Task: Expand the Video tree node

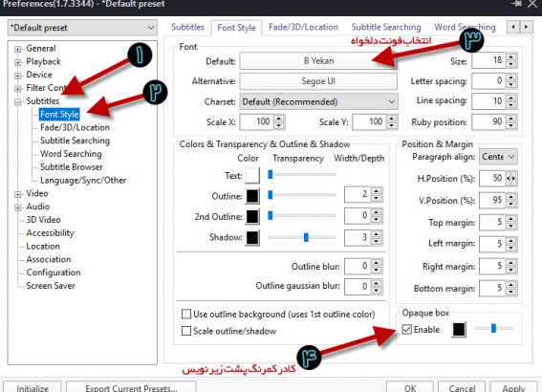Action: (x=17, y=194)
